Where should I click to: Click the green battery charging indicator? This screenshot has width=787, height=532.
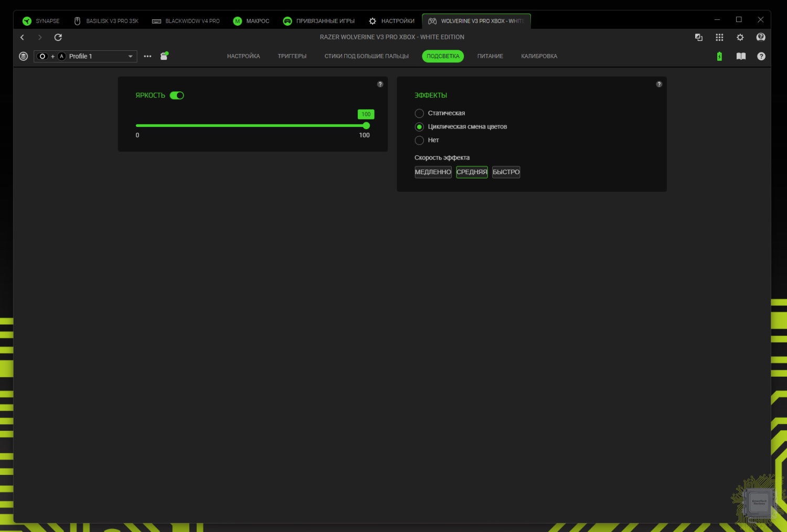pyautogui.click(x=719, y=56)
